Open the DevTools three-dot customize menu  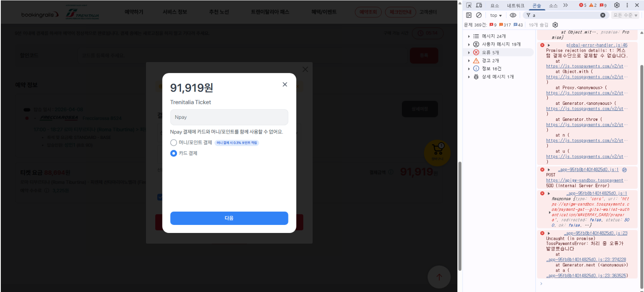pyautogui.click(x=627, y=5)
